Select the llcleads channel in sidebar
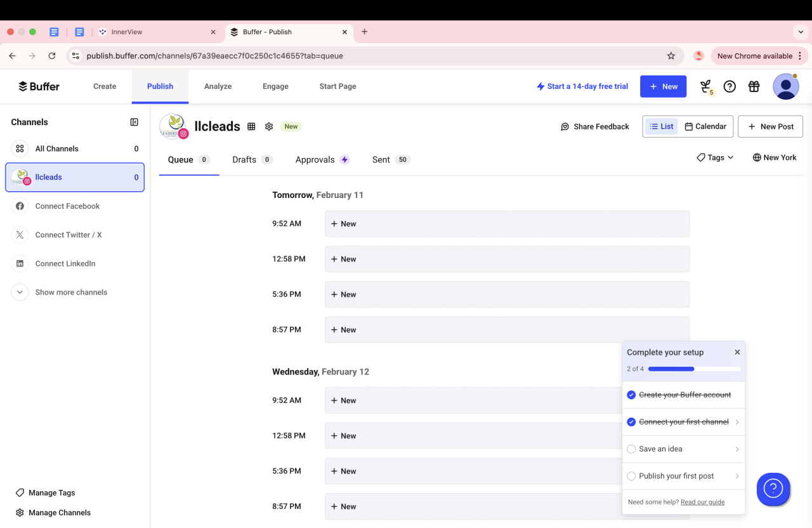This screenshot has width=812, height=528. coord(75,178)
